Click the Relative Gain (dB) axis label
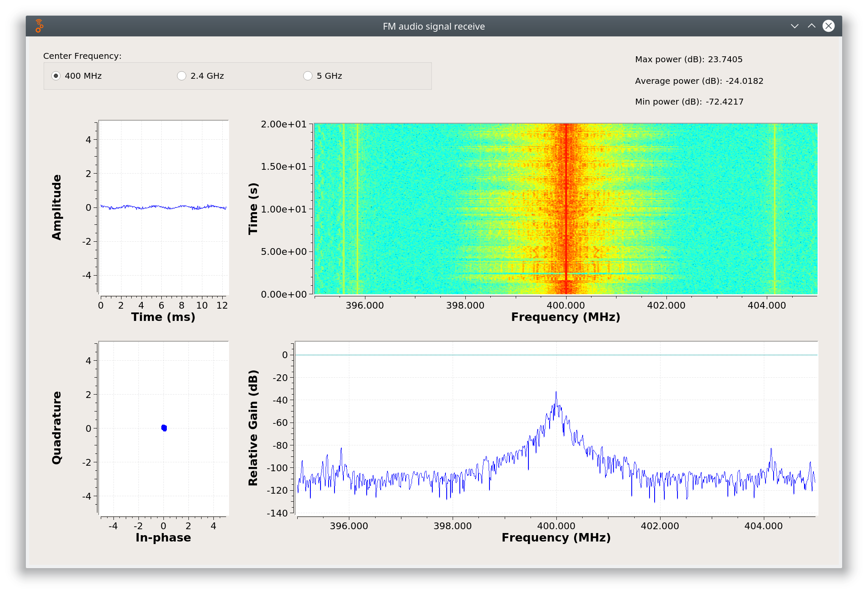The image size is (868, 594). click(x=253, y=428)
